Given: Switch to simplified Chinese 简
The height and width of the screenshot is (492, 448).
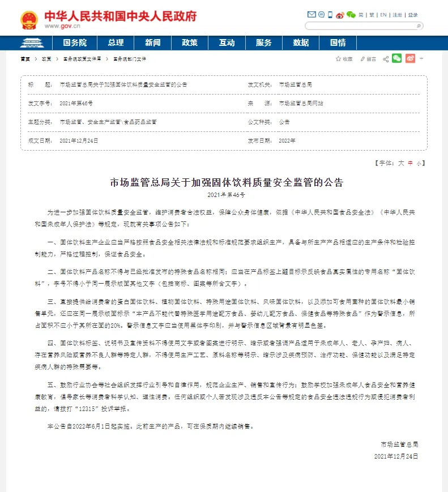Looking at the screenshot, I should (361, 15).
